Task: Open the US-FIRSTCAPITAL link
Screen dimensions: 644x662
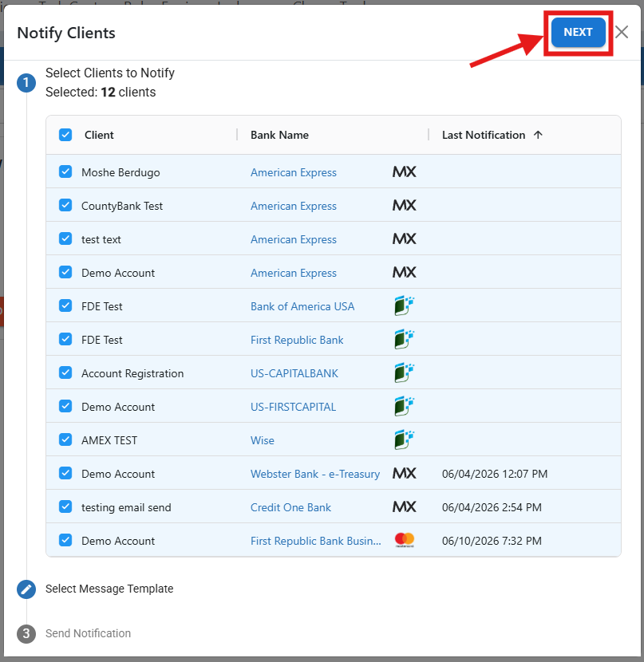Action: point(293,407)
